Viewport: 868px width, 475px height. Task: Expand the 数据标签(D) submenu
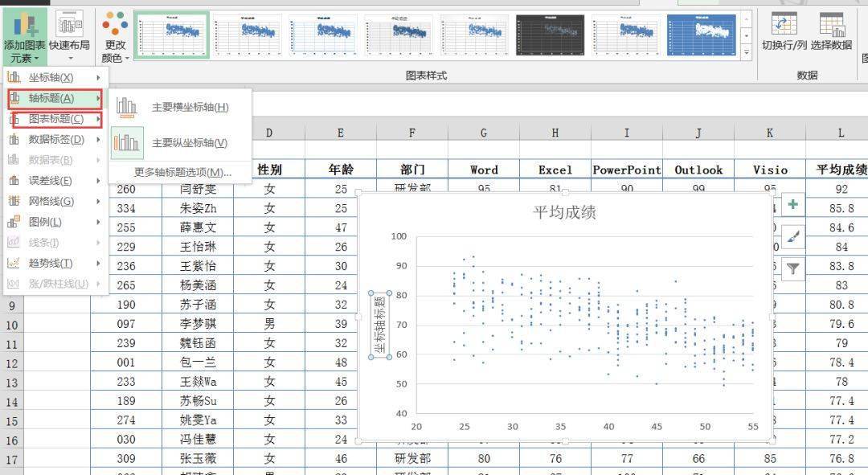coord(55,139)
